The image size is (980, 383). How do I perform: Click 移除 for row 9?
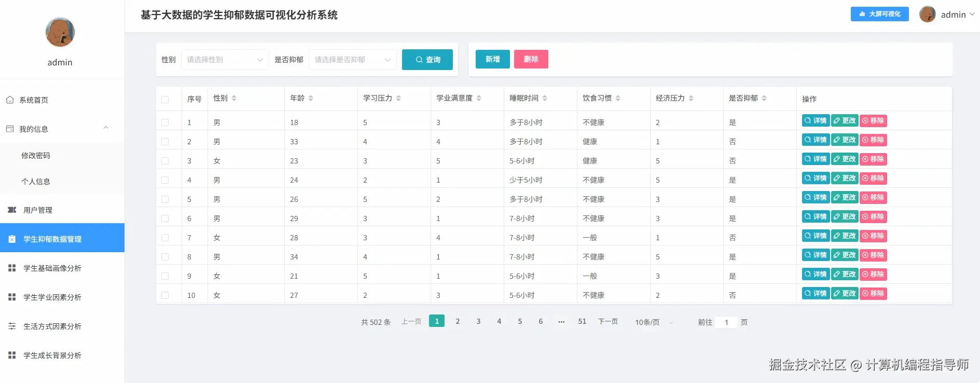[x=873, y=274]
